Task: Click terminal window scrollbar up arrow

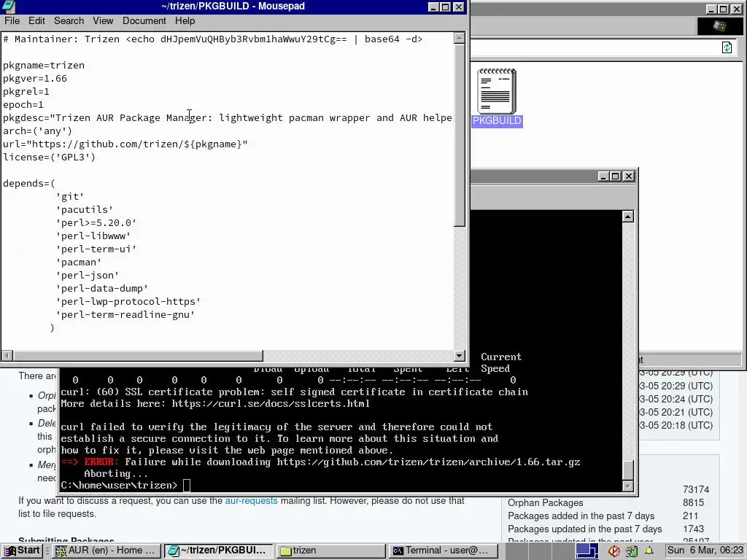Action: (628, 217)
